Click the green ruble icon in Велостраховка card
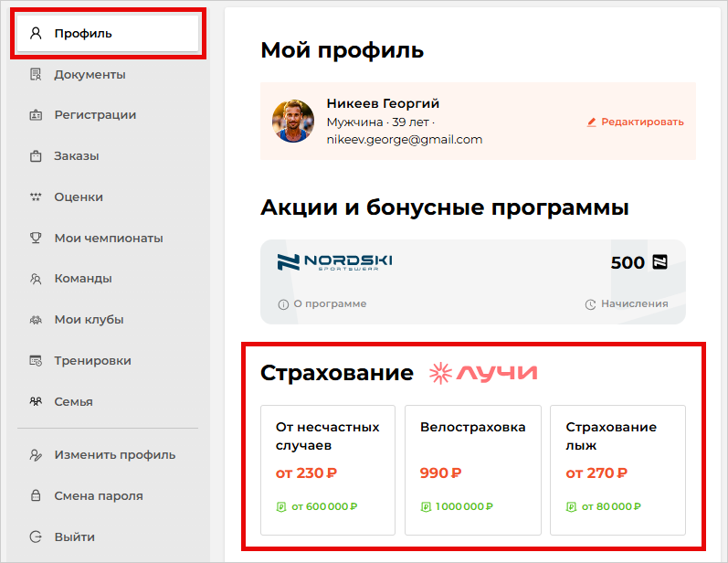Image resolution: width=728 pixels, height=563 pixels. click(426, 507)
